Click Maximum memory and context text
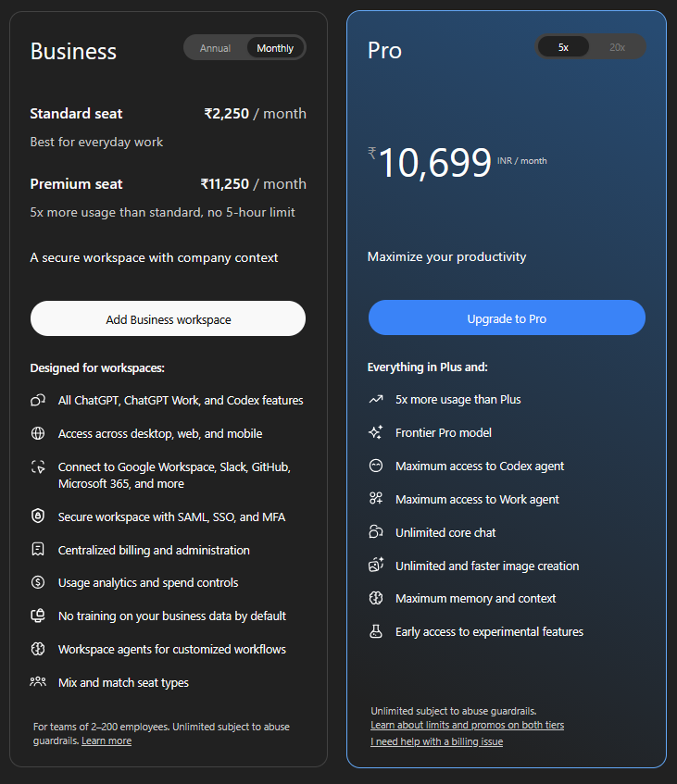677x784 pixels. pyautogui.click(x=475, y=599)
